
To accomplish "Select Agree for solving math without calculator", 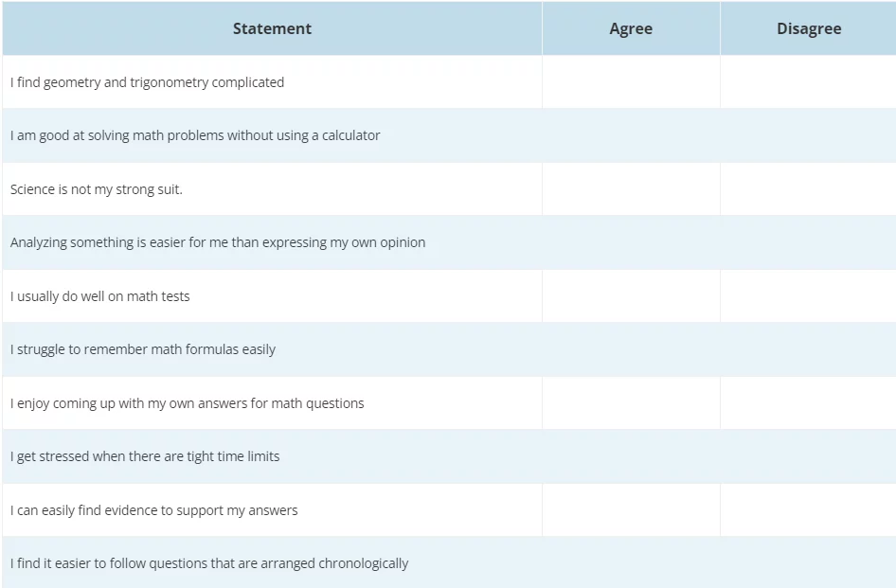I will point(631,135).
